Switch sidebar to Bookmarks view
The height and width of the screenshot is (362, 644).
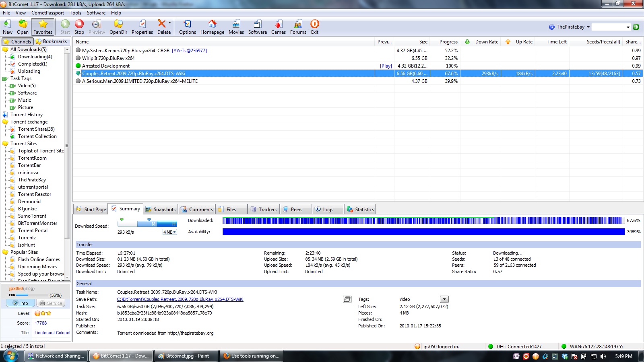point(51,41)
